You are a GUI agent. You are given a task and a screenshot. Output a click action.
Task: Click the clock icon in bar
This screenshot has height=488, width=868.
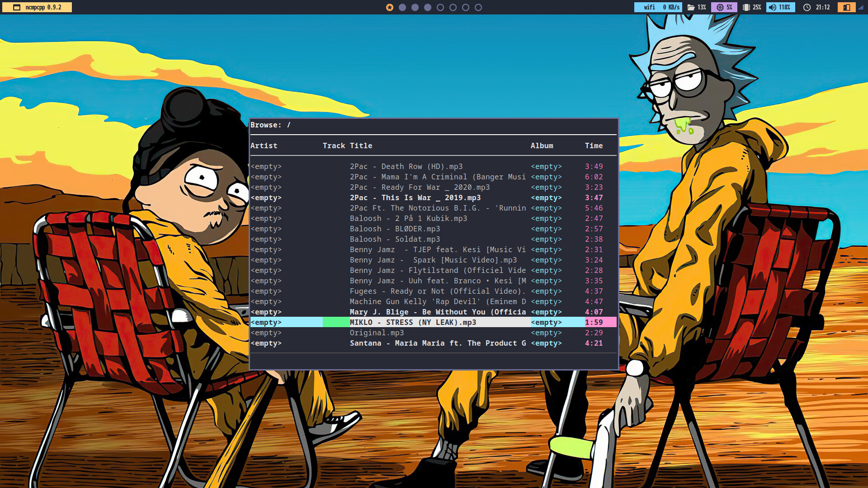pos(807,7)
